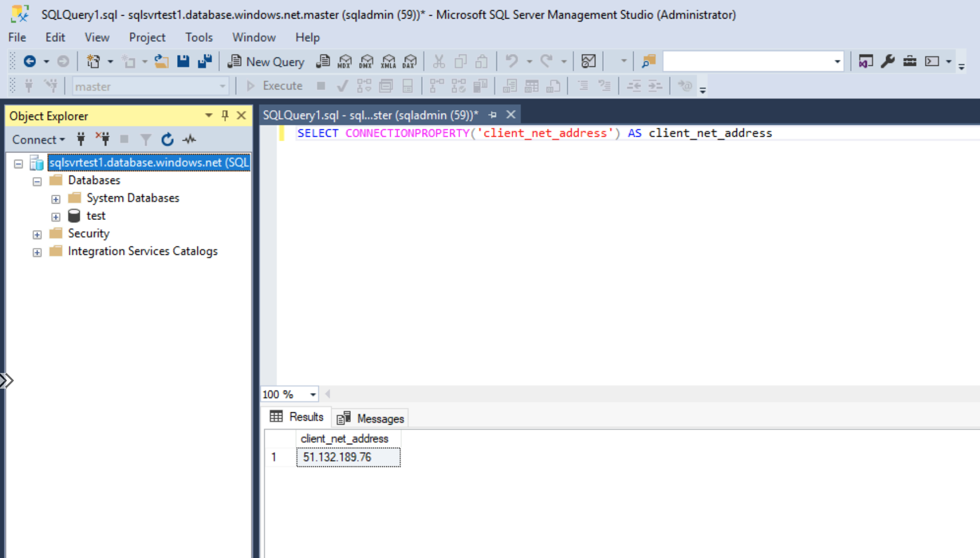Select the sqlsvrtest1.database.windows.net server node
This screenshot has height=558, width=980.
[149, 163]
